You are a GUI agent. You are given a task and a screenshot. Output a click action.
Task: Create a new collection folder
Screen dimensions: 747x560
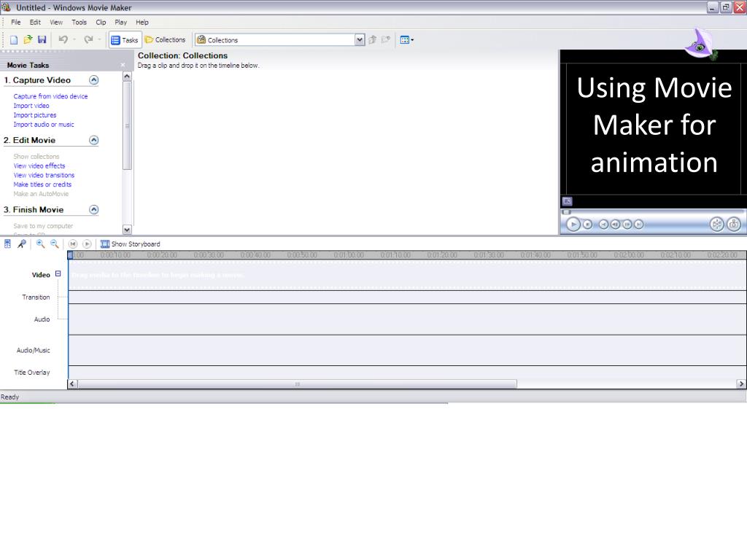pyautogui.click(x=385, y=40)
